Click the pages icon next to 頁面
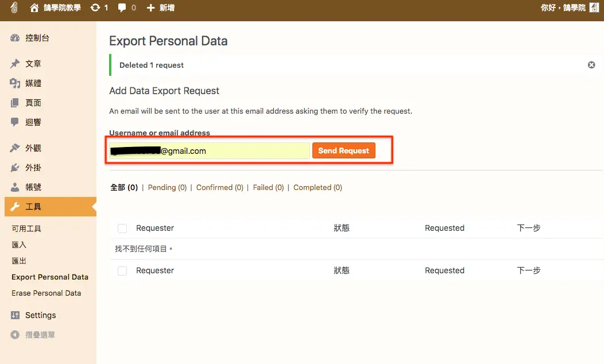Viewport: 604px width, 364px height. tap(15, 103)
